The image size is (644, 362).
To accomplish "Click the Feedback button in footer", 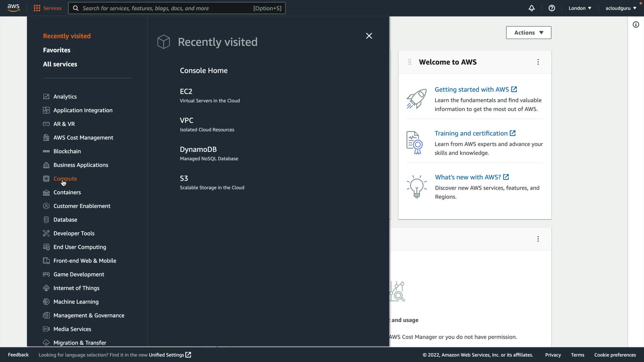I will (18, 355).
